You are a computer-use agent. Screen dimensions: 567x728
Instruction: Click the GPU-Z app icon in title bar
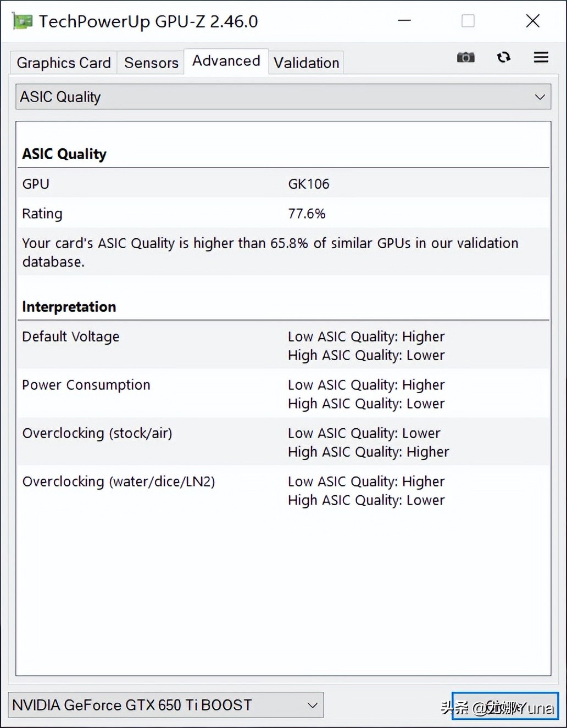pyautogui.click(x=23, y=21)
